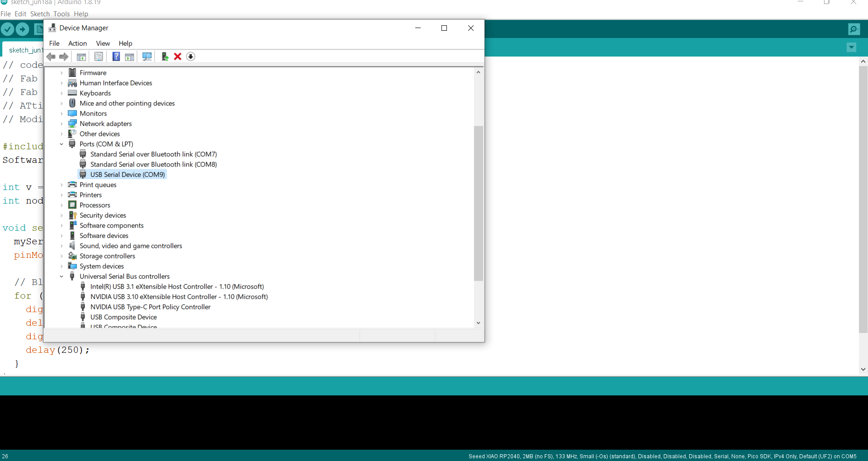Click the Keyboards category icon
Image resolution: width=868 pixels, height=461 pixels.
(x=72, y=93)
